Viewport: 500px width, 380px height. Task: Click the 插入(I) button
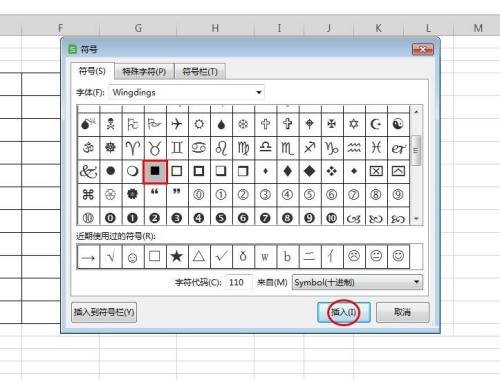click(344, 312)
